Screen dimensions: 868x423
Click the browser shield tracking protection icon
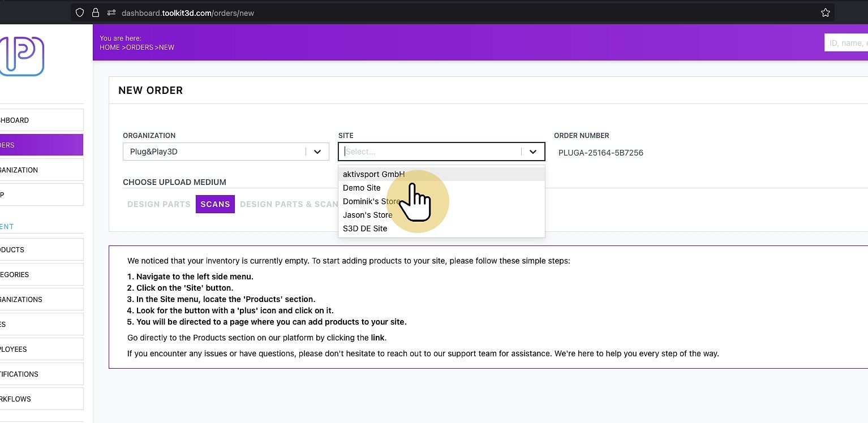point(80,12)
